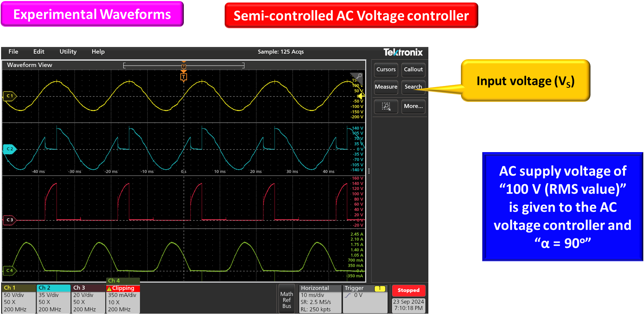Screen dimensions: 644x314
Task: Open the File menu
Action: [x=13, y=52]
